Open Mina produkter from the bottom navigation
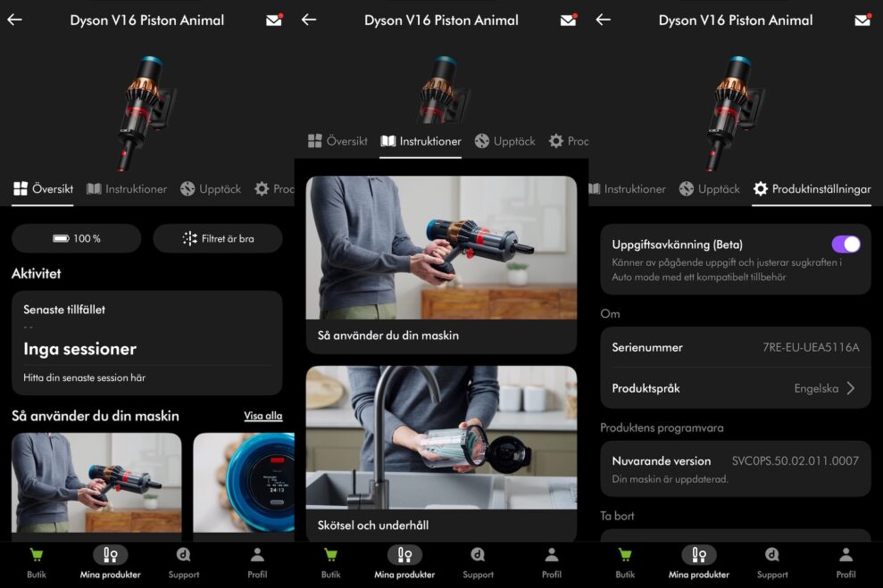The height and width of the screenshot is (588, 883). point(110,558)
